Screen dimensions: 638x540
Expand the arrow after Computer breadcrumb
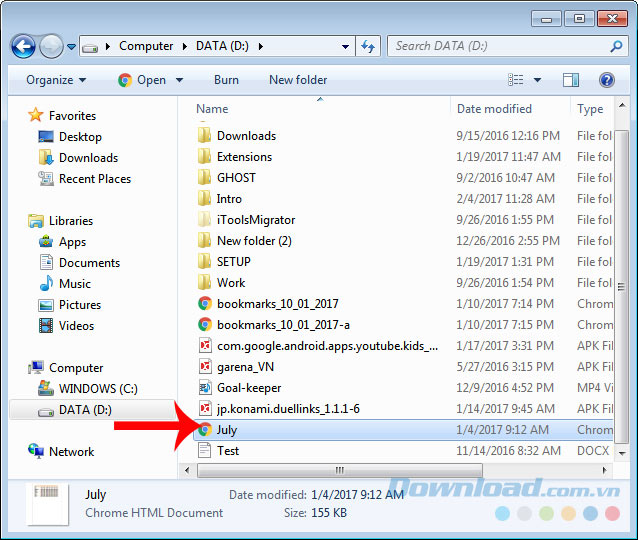click(185, 47)
